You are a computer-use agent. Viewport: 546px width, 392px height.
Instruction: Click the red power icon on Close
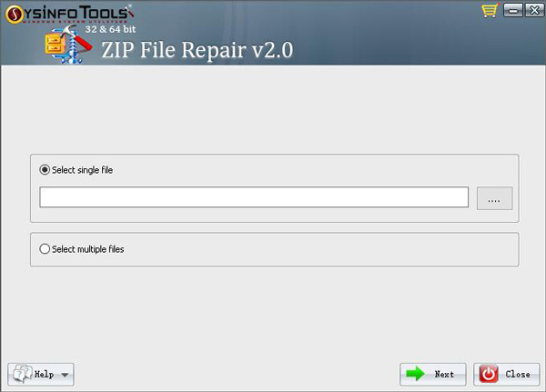point(489,374)
